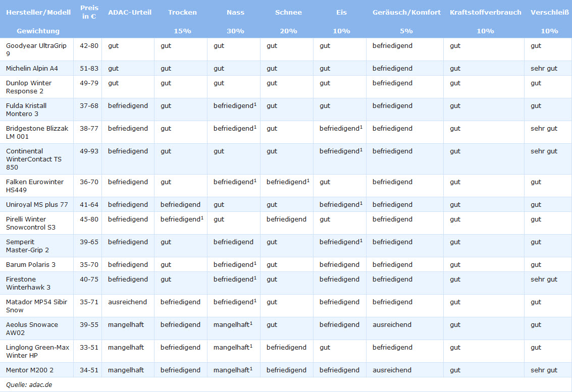Select the price 34-51 for Mentor
This screenshot has height=392, width=572.
[89, 370]
